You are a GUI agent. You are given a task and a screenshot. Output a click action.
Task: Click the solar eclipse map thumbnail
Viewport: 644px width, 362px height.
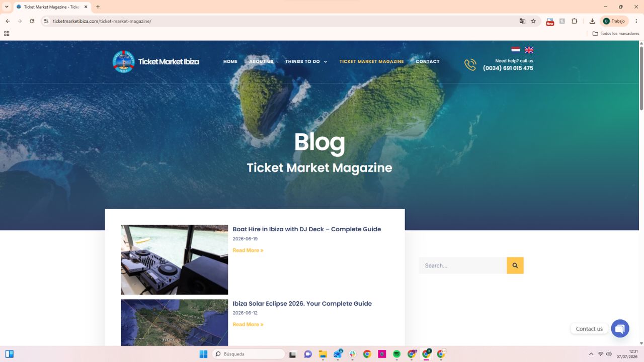pos(175,323)
